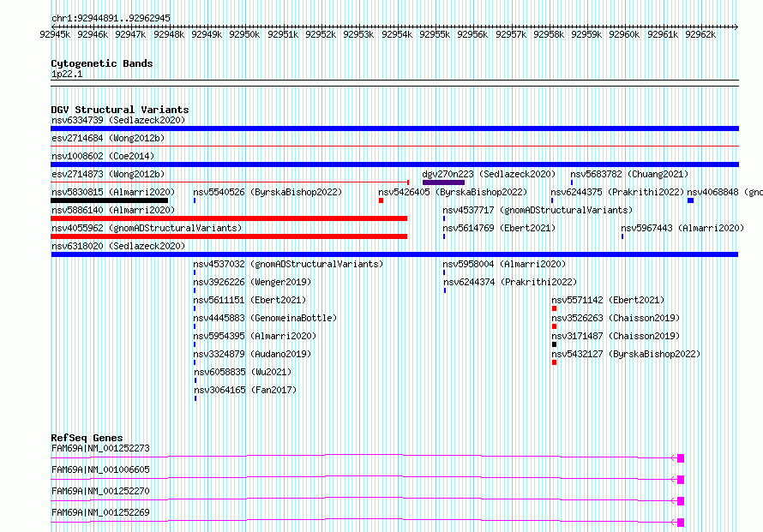Click the blue marker under nsv4068848

click(690, 200)
